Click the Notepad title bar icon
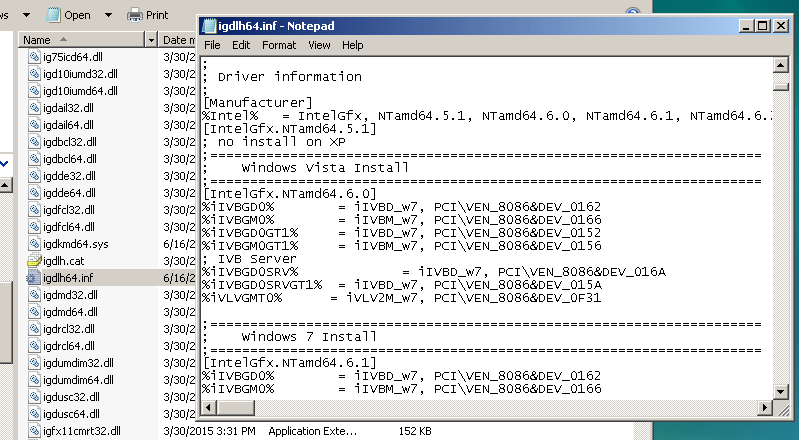Image resolution: width=799 pixels, height=440 pixels. 208,27
